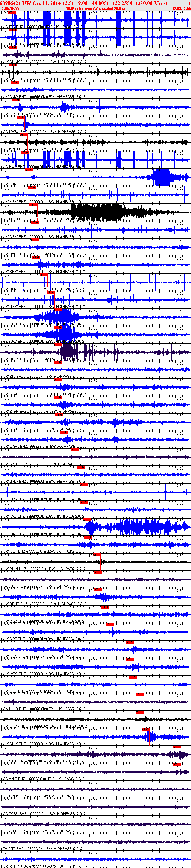Viewport: 191px width, 868px height.
Task: Select the CC.VALT.BHZ station label
Action: [15, 779]
